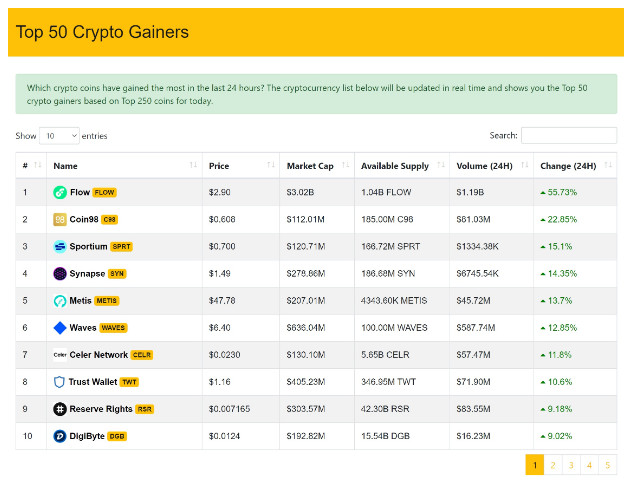Click the Top 50 Crypto Gainers heading
Screen dimensions: 632x482
(102, 32)
